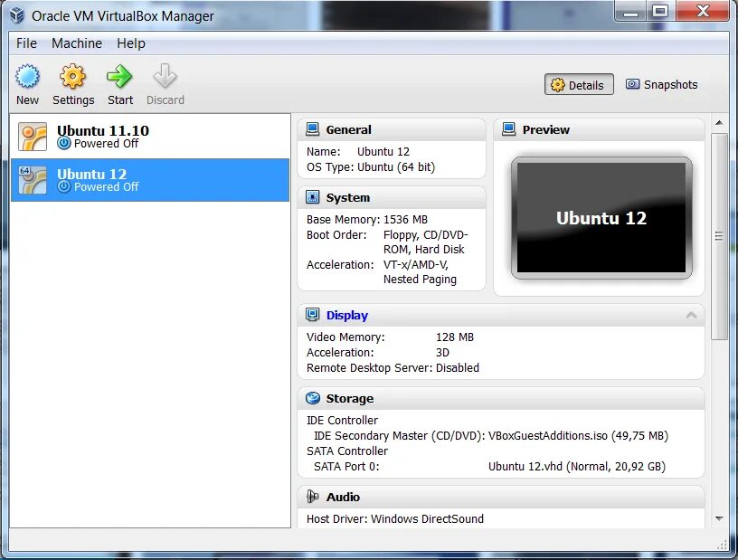Open the Audio section header link
Screen dimensions: 738x560
[x=343, y=498]
